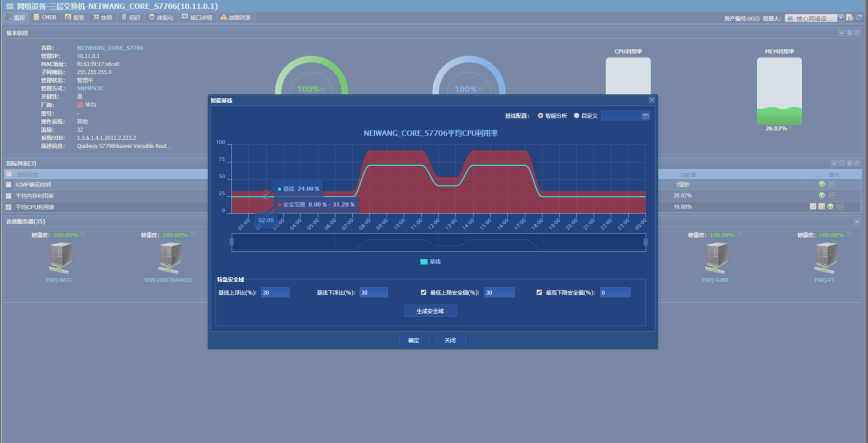Screen dimensions: 868x443
Task: Open settings icon of 基本信息 panel
Action: pyautogui.click(x=850, y=33)
